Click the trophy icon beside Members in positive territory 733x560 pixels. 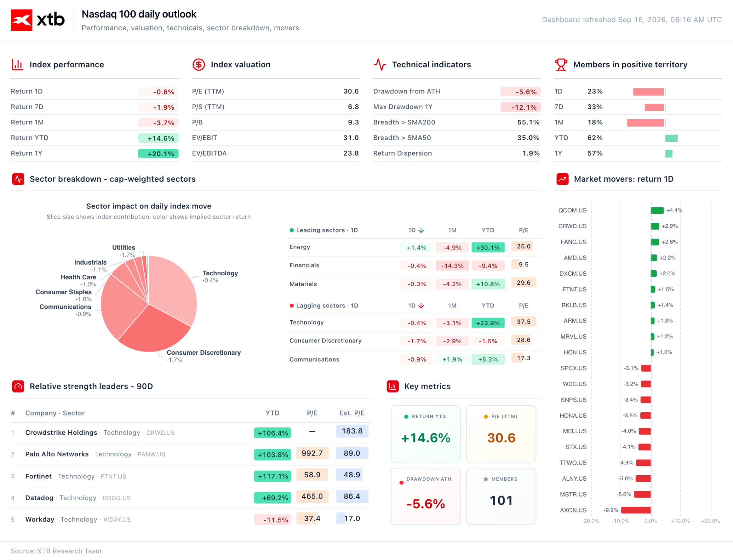(561, 65)
